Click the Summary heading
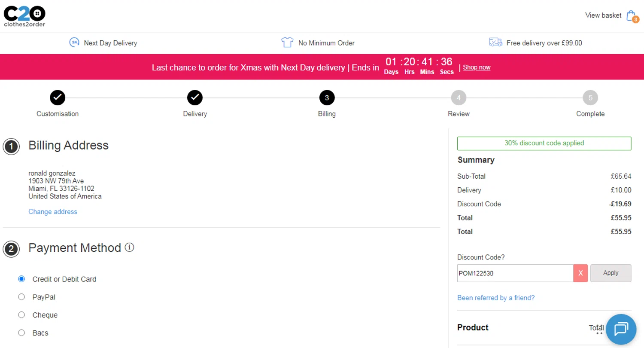This screenshot has width=644, height=348. pyautogui.click(x=476, y=160)
